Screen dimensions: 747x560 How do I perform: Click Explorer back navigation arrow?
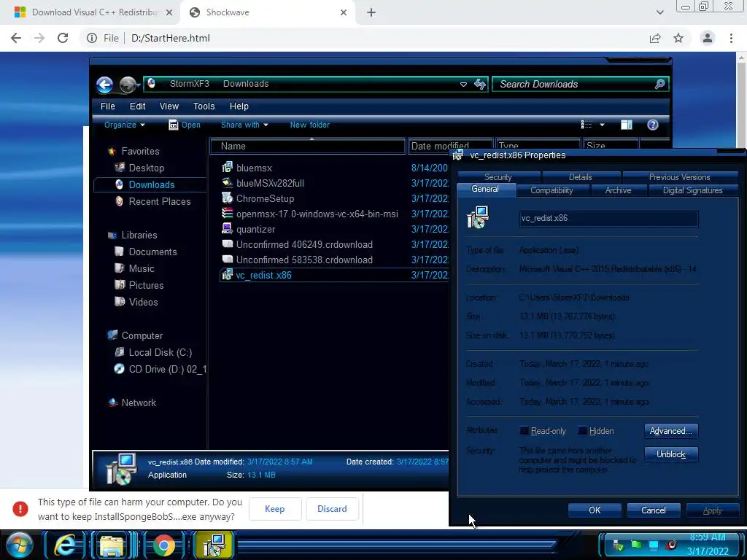click(105, 85)
